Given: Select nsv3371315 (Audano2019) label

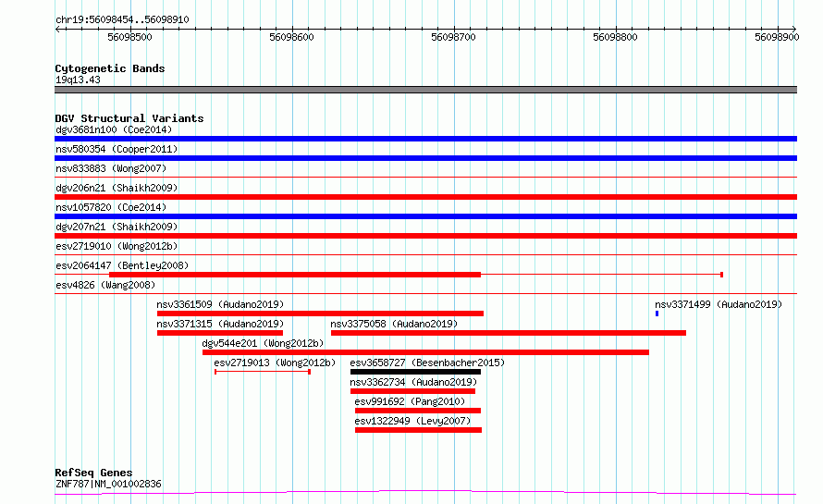Looking at the screenshot, I should [220, 324].
